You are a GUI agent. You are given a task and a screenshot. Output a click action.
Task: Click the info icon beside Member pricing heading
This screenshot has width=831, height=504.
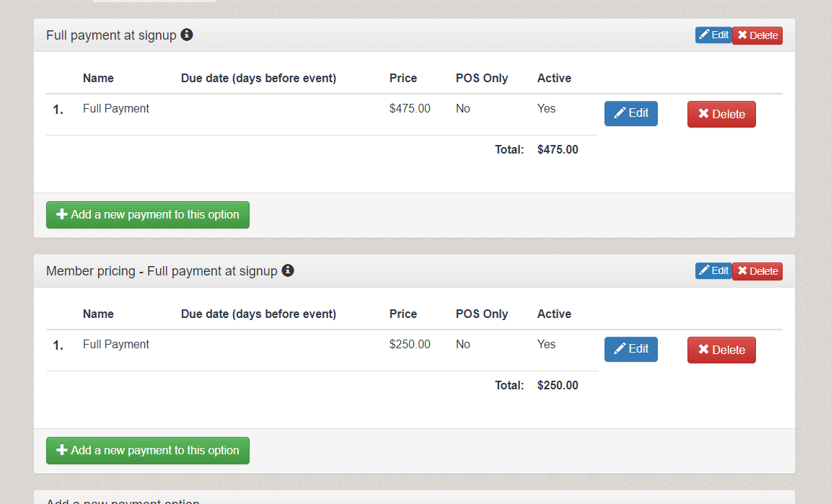point(288,271)
